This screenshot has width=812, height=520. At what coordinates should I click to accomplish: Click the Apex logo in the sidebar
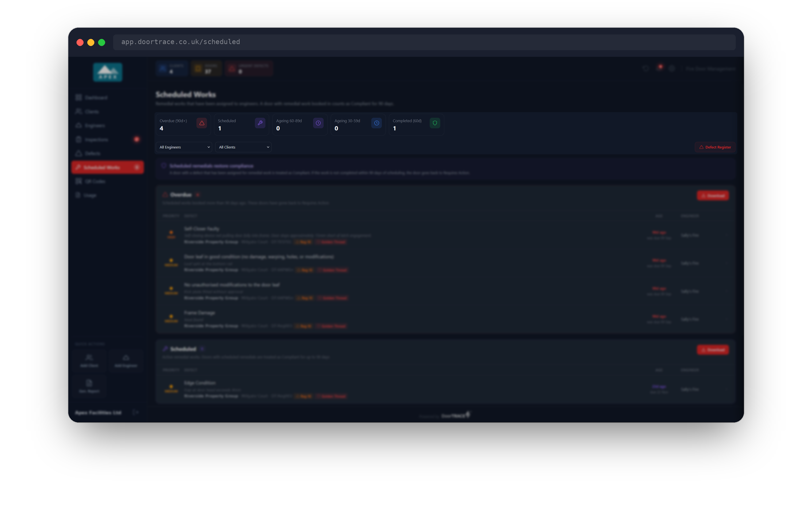coord(108,72)
